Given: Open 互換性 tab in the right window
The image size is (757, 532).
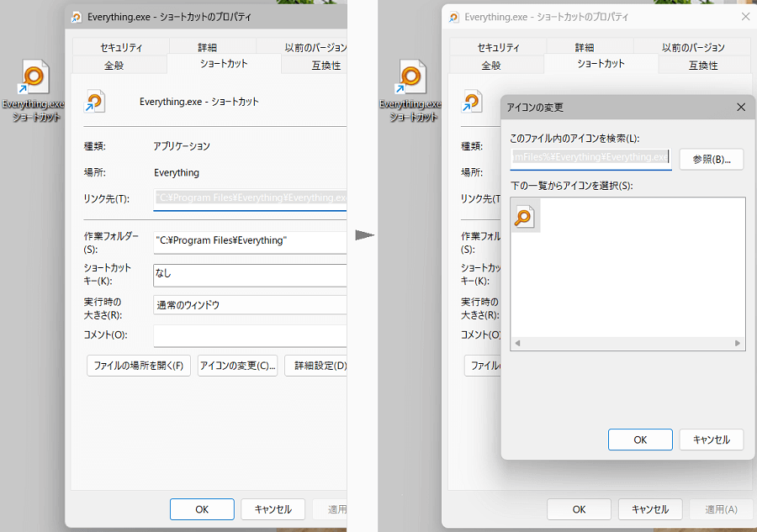Looking at the screenshot, I should (x=703, y=65).
